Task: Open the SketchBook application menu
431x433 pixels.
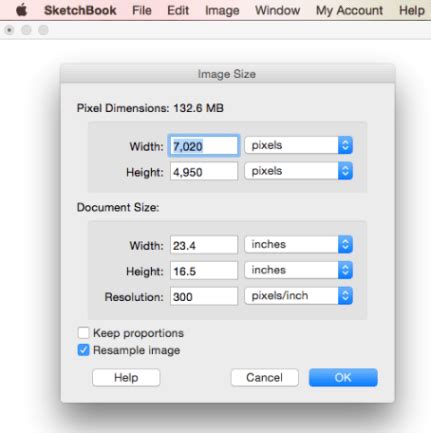Action: pyautogui.click(x=80, y=10)
